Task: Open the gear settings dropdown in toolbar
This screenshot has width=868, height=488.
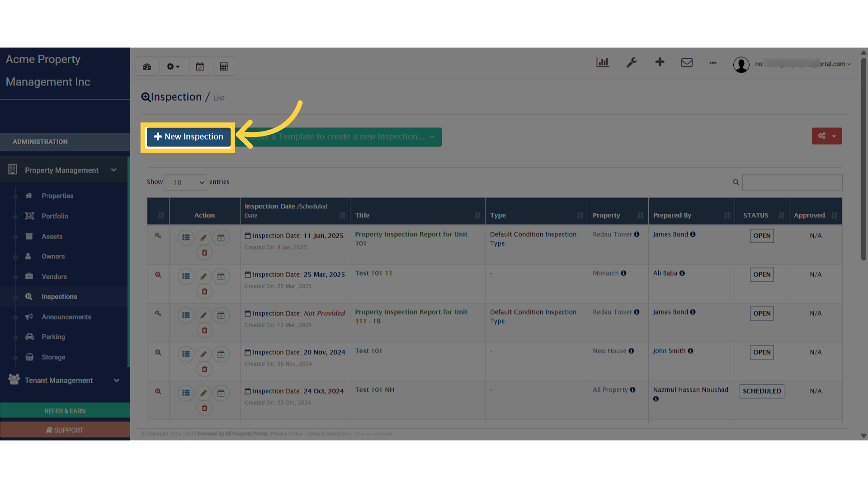Action: (173, 67)
